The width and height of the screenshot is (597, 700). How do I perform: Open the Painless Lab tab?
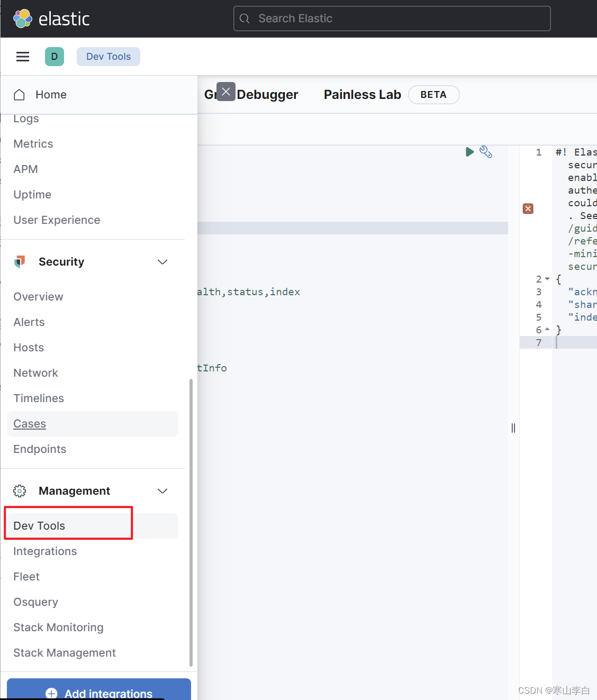[x=363, y=95]
